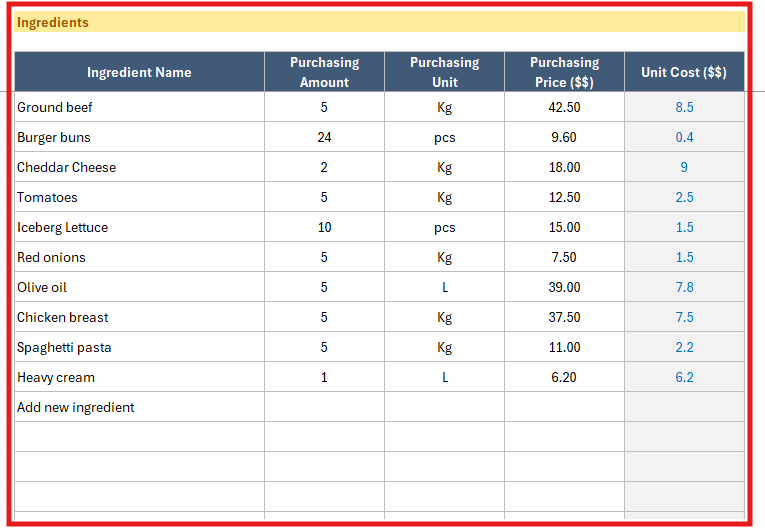The width and height of the screenshot is (765, 528).
Task: Click empty price cell in Add new ingredient row
Action: click(x=564, y=407)
